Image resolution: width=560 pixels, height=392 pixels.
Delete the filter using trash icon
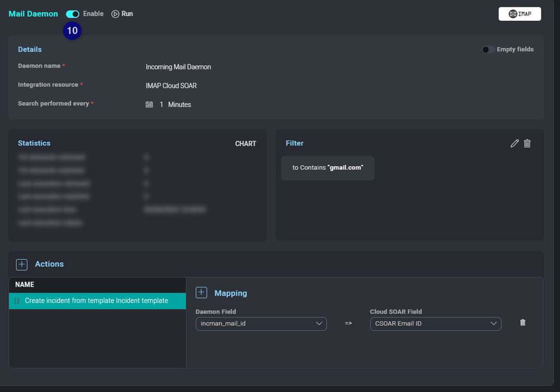(527, 143)
